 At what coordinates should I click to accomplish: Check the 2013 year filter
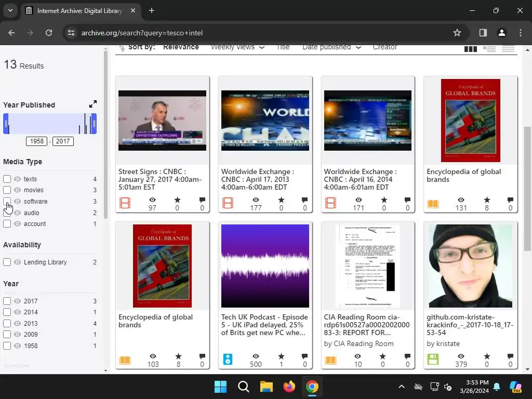click(x=7, y=323)
